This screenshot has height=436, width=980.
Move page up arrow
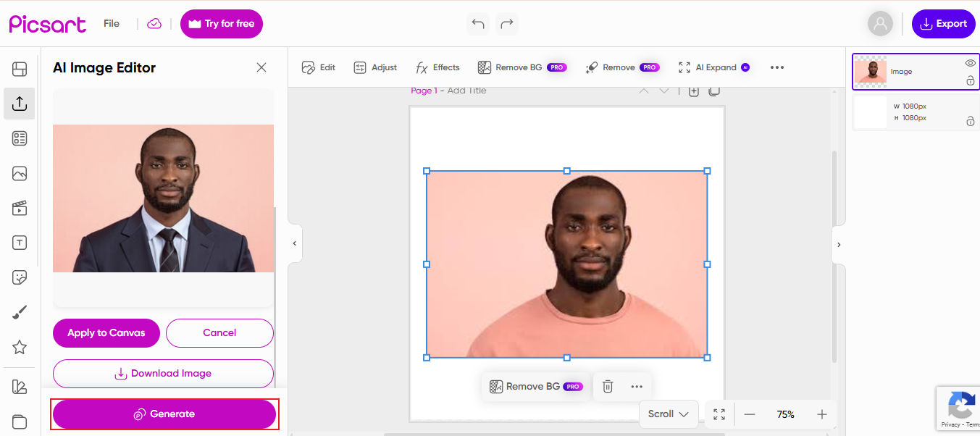(643, 91)
